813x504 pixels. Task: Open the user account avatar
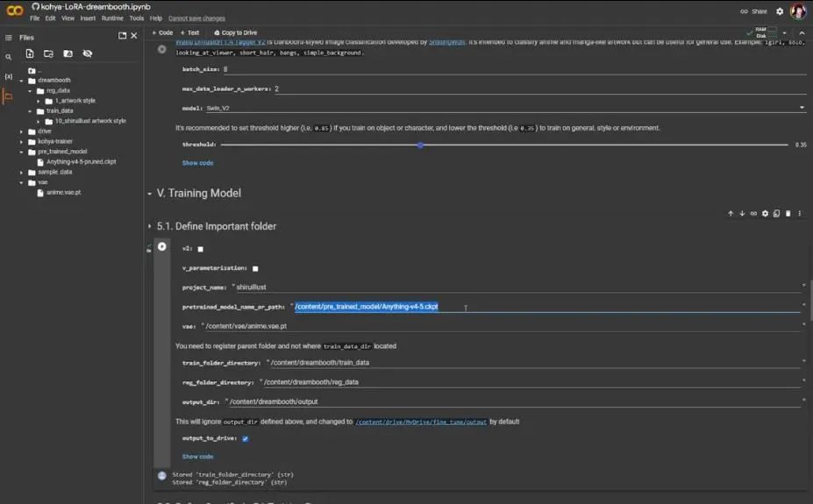797,11
